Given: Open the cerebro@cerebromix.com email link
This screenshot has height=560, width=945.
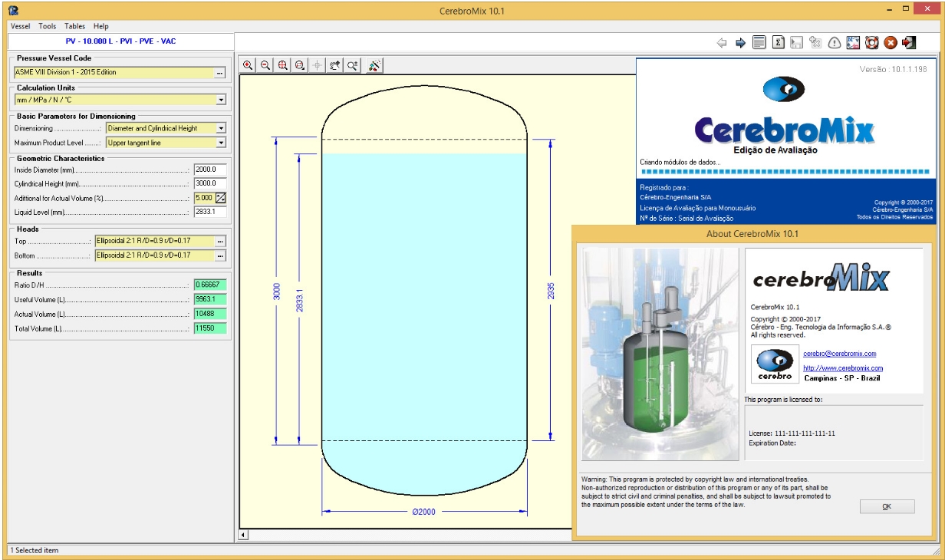Looking at the screenshot, I should pos(840,354).
